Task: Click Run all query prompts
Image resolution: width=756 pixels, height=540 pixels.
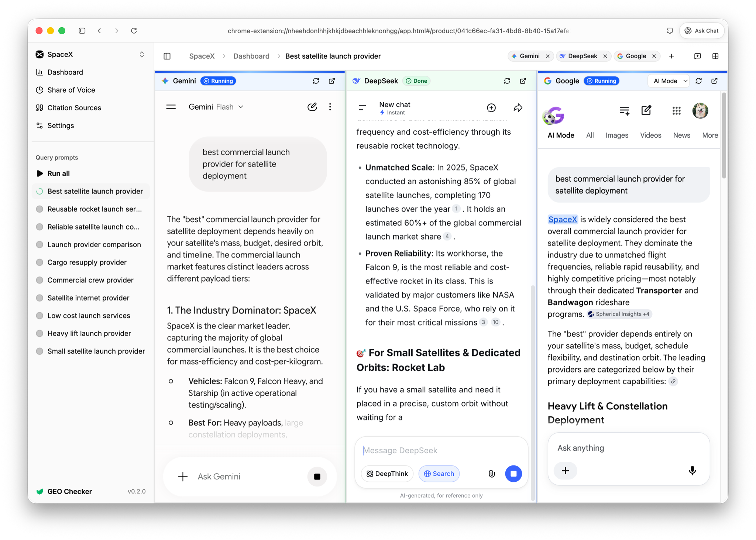Action: point(91,173)
